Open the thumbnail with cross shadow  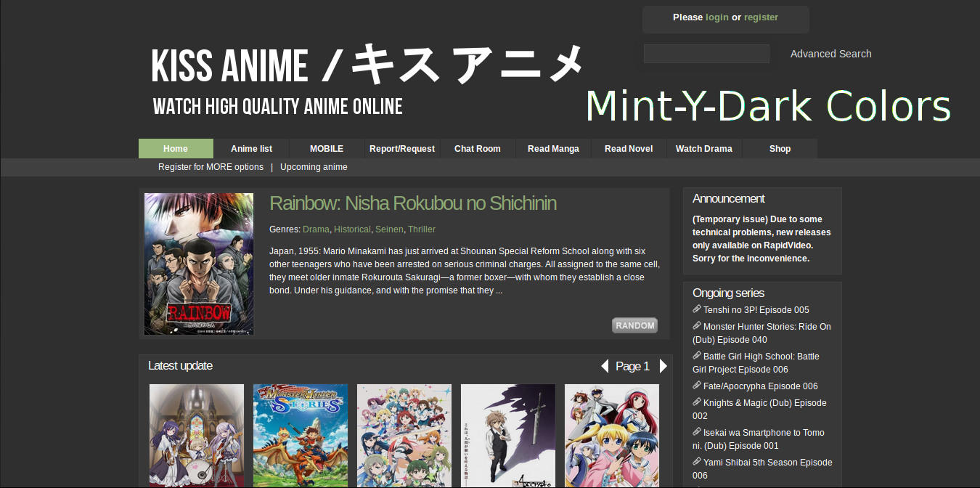[x=508, y=436]
